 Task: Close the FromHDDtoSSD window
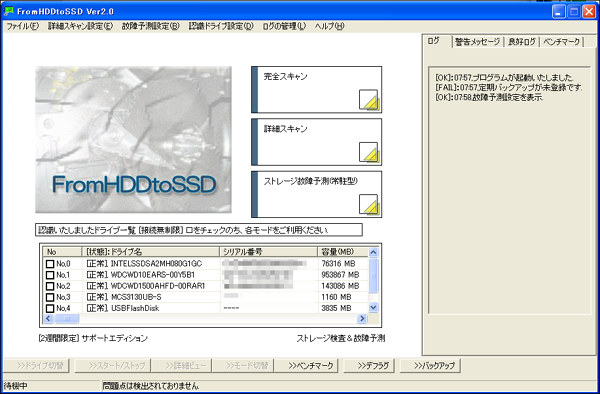(589, 11)
